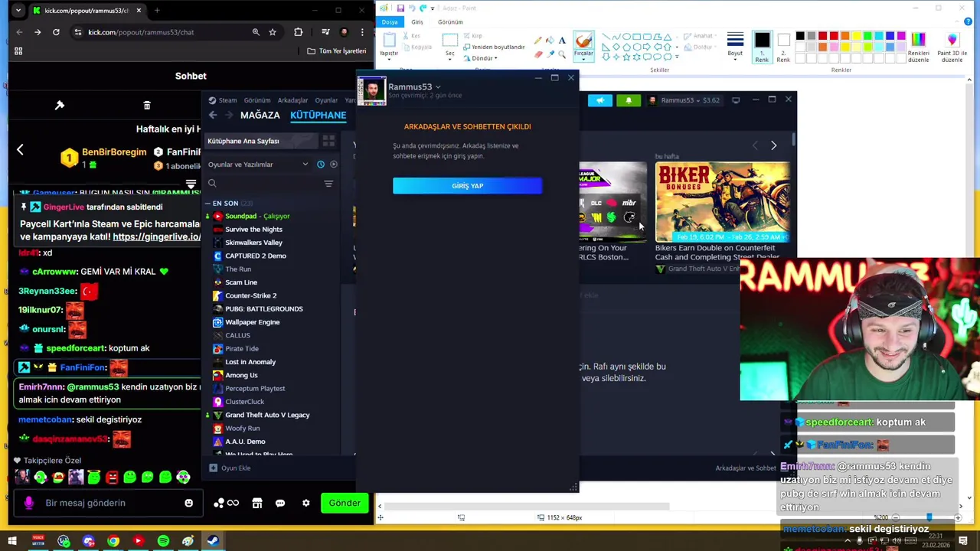Open Steam from the Windows taskbar

[213, 541]
